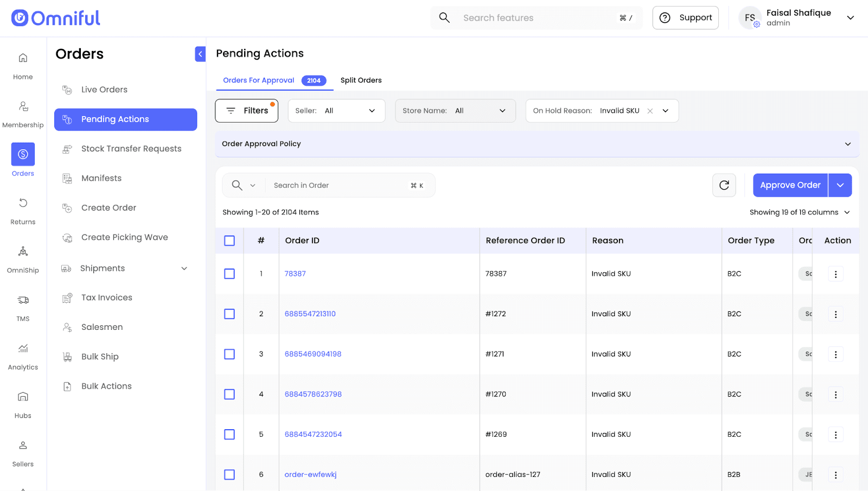
Task: Open the Hubs section
Action: (23, 404)
